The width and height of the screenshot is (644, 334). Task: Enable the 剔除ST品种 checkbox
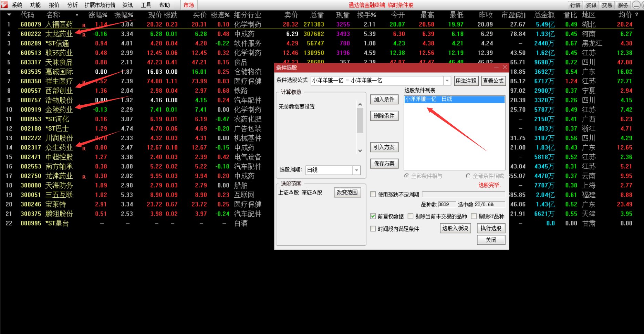[474, 216]
